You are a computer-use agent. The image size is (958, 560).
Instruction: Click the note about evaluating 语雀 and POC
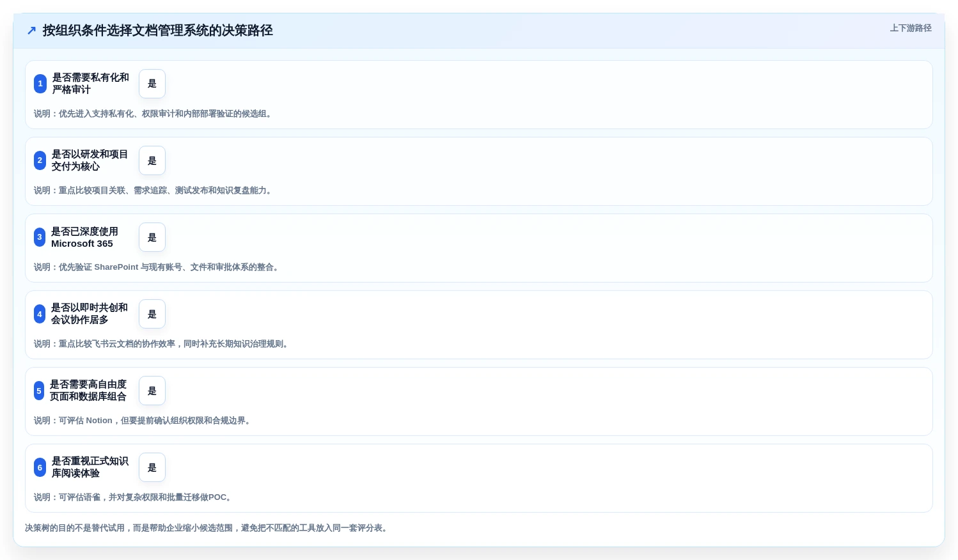click(134, 497)
